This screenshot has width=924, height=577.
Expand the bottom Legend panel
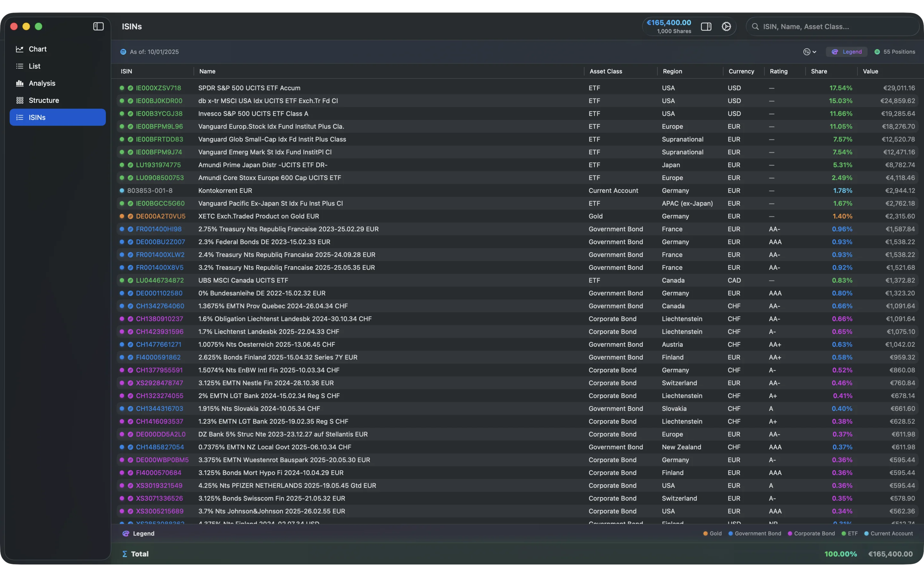click(x=139, y=533)
